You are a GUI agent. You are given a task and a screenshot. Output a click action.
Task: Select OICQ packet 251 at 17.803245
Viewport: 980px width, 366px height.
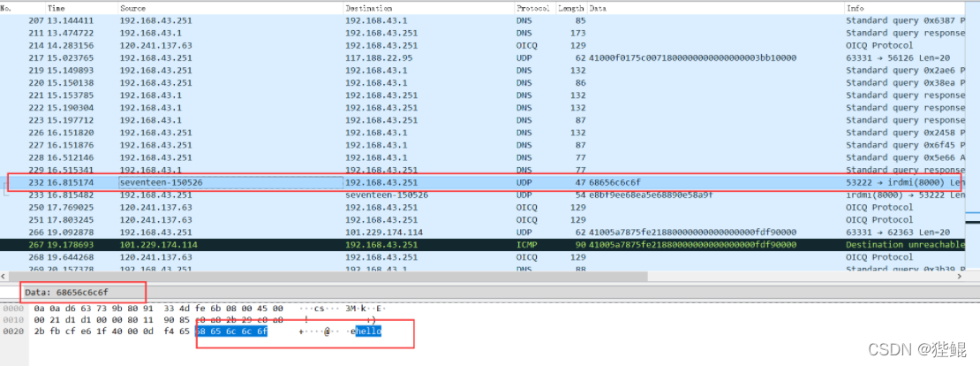483,219
